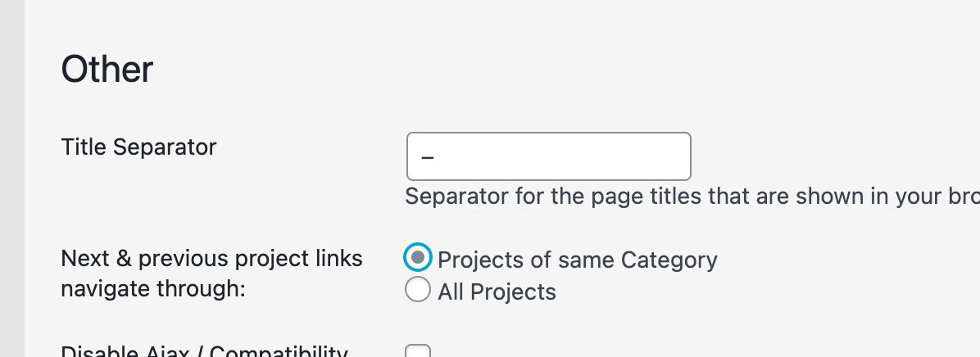The height and width of the screenshot is (357, 980).
Task: Click the 'Disable Ajax / Compatibility' label text
Action: pyautogui.click(x=205, y=353)
